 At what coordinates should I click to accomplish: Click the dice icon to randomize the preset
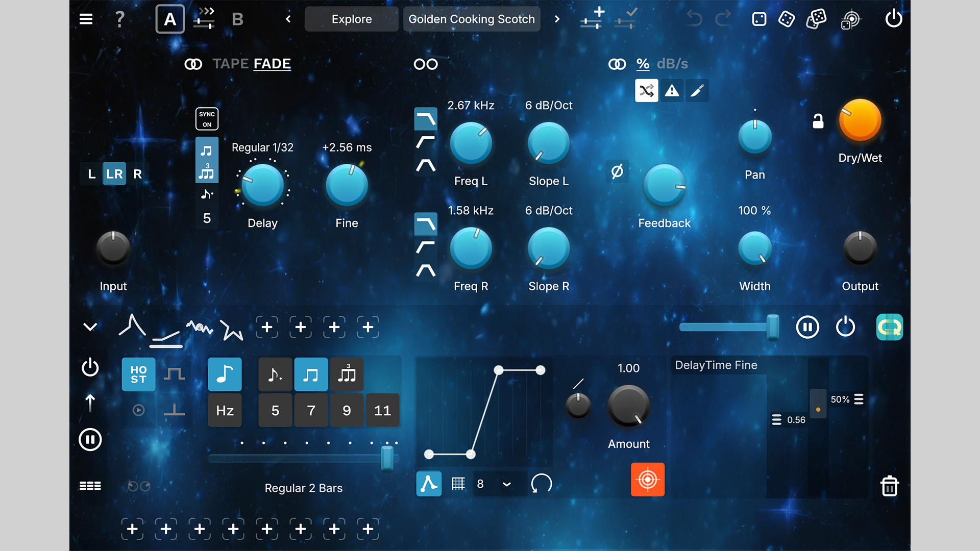pos(787,19)
